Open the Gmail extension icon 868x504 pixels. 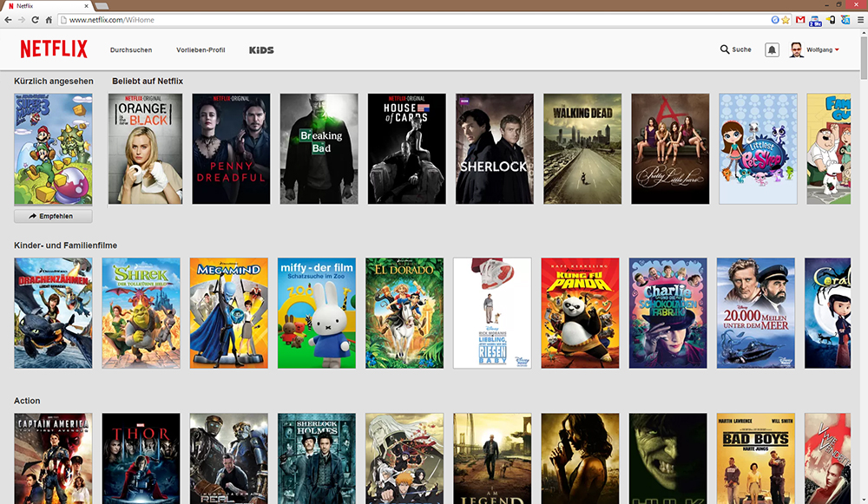(x=800, y=20)
